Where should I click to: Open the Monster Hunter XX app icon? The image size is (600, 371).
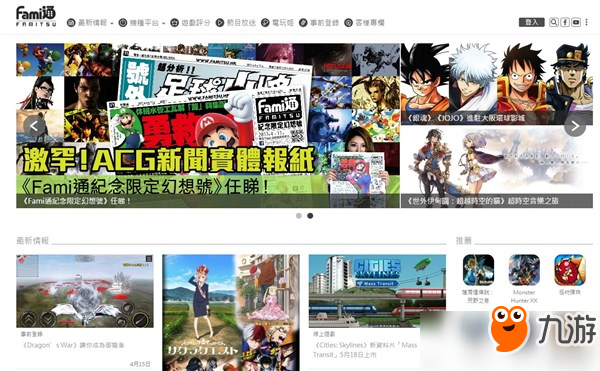524,270
